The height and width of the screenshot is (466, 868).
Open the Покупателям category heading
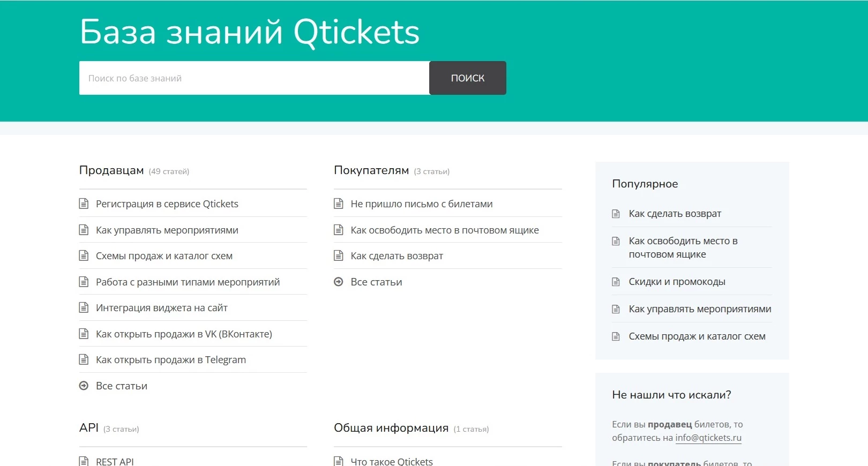pos(371,170)
